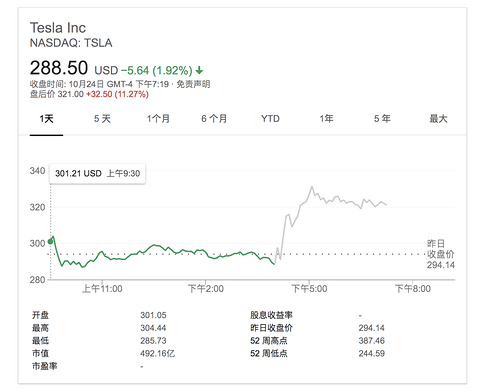Viewport: 480px width, 389px height.
Task: Click the 52 周高点 value 387.46
Action: (372, 341)
